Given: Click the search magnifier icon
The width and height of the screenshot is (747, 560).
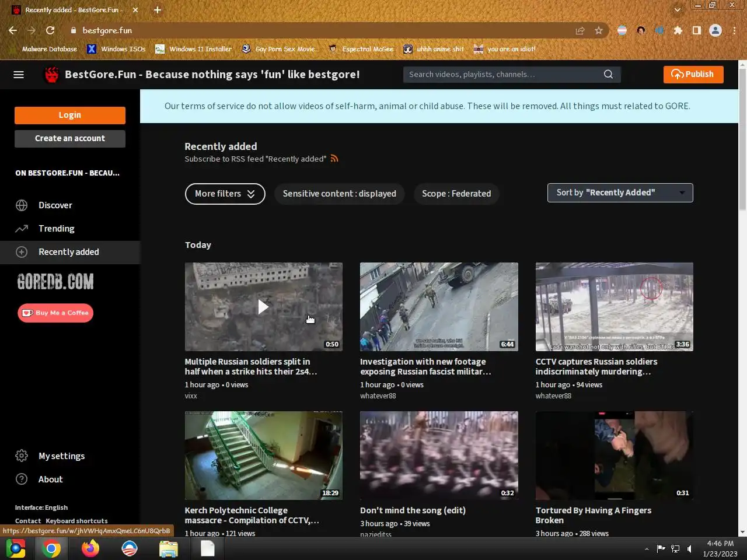Looking at the screenshot, I should tap(608, 74).
